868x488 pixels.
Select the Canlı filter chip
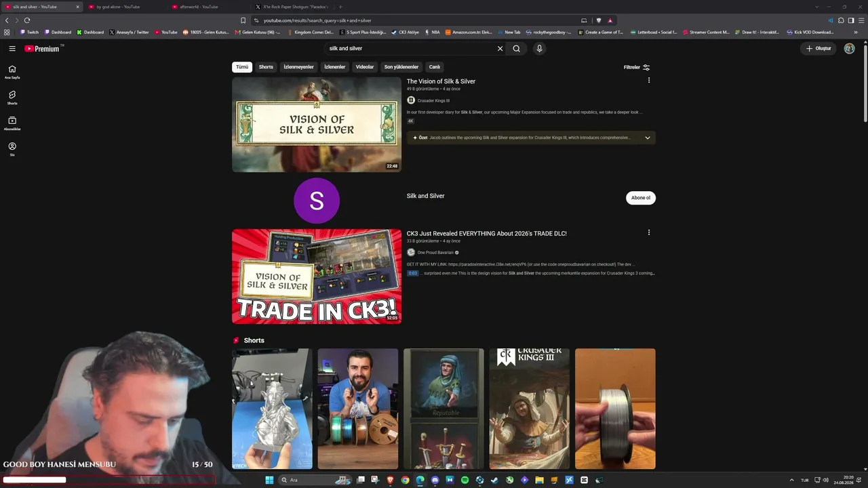[435, 67]
